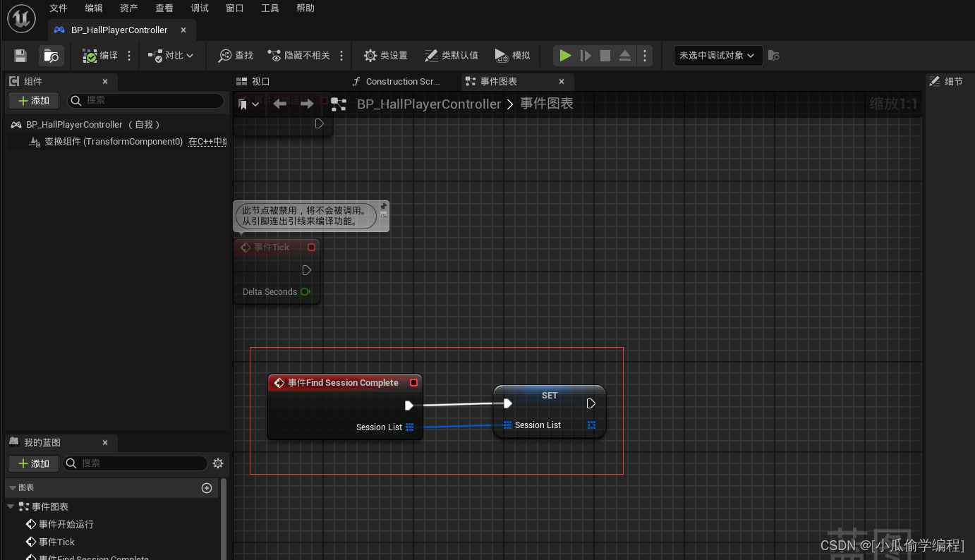Click the Eject playback button

click(x=625, y=55)
